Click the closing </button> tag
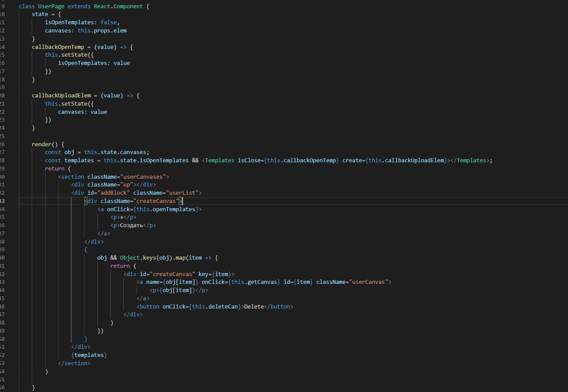568x392 pixels. point(279,306)
